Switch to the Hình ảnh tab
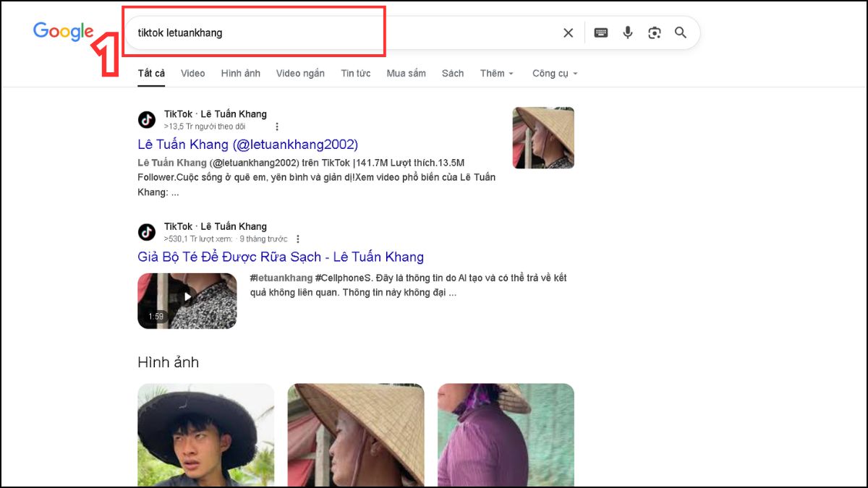This screenshot has height=488, width=868. (x=241, y=73)
